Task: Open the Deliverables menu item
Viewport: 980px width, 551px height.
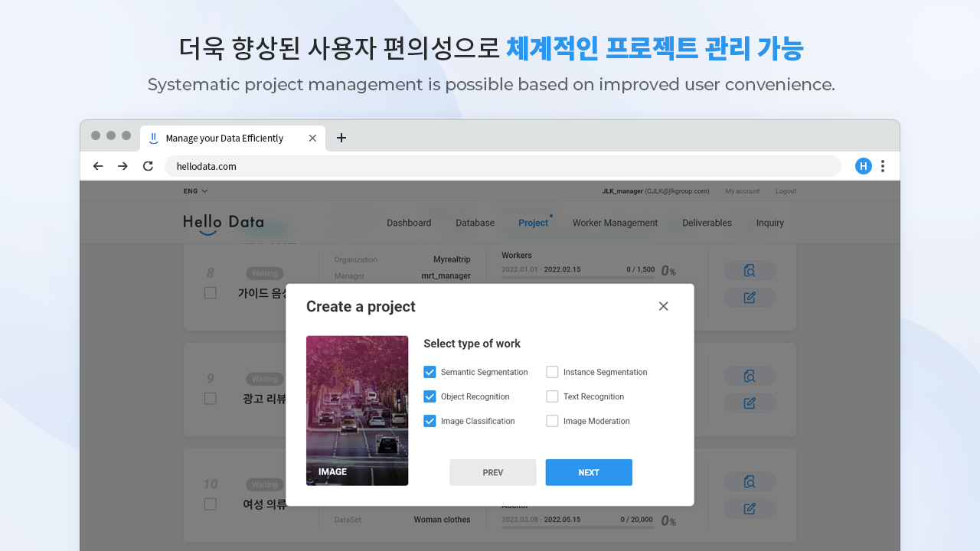Action: [x=707, y=223]
